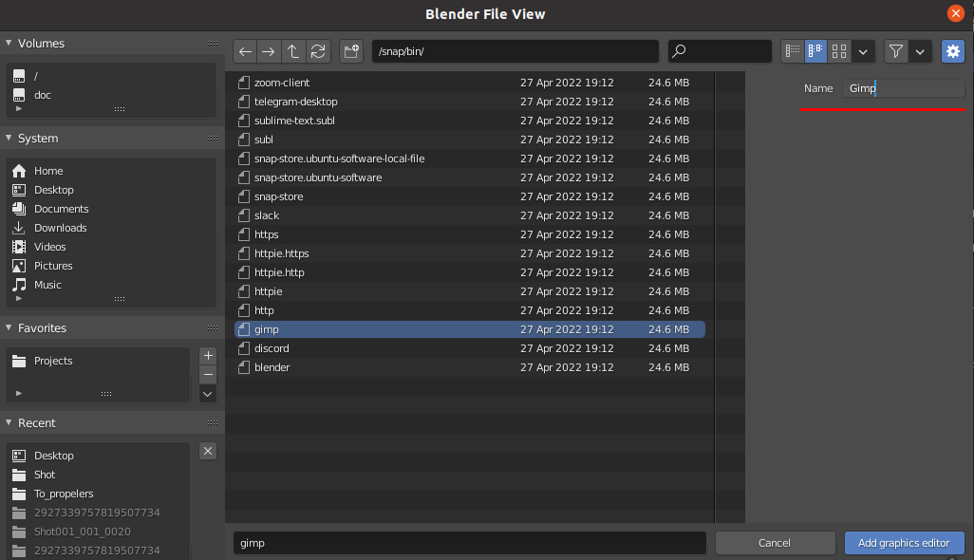Expand System list small arrow

(19, 299)
